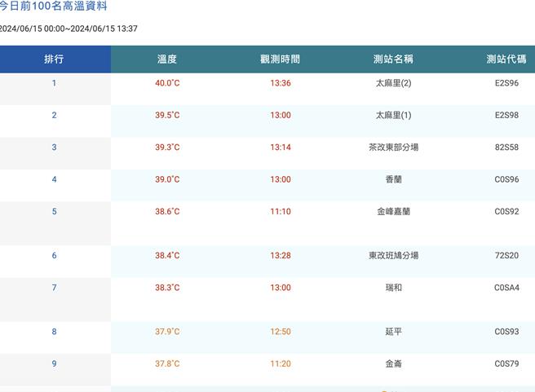Click station code C0SA4
The height and width of the screenshot is (392, 535).
click(506, 288)
